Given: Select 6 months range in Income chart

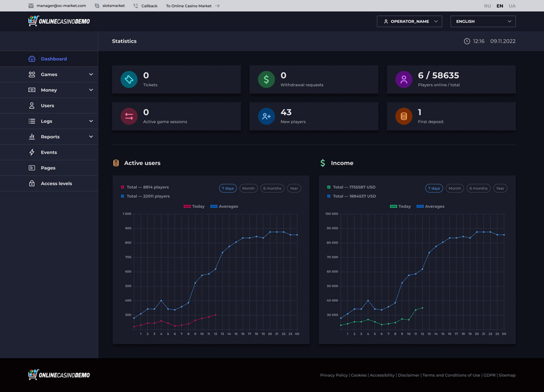Looking at the screenshot, I should (x=478, y=188).
